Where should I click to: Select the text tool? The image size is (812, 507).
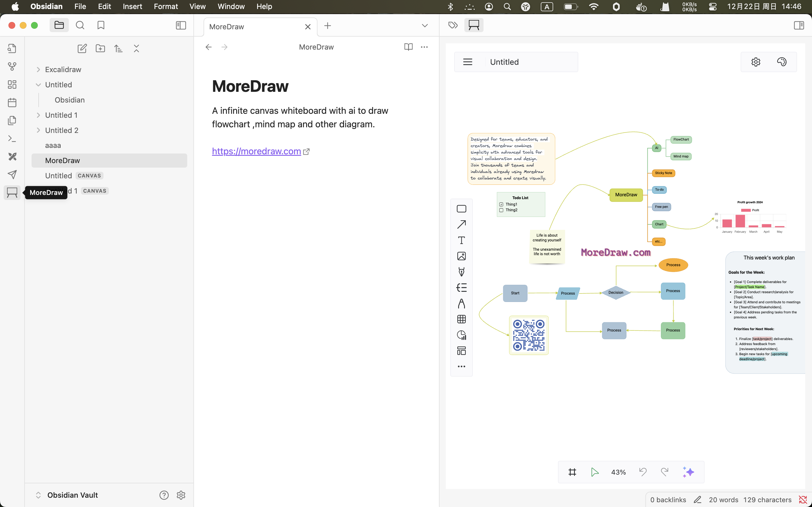[x=461, y=241]
